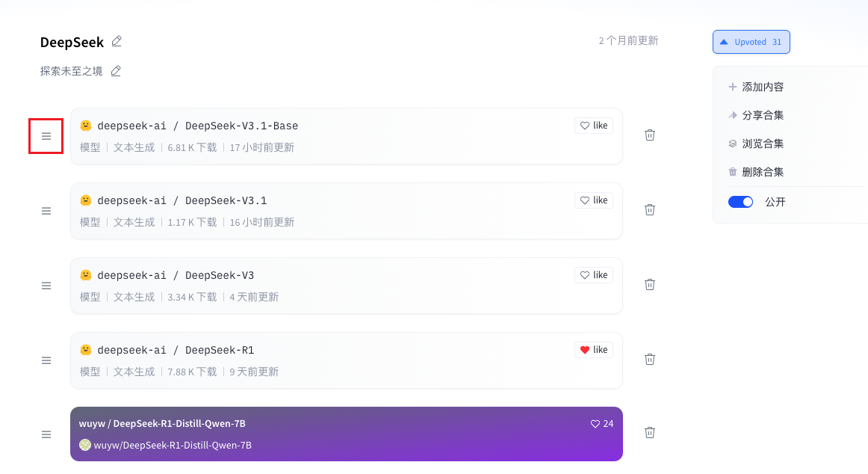This screenshot has width=868, height=474.
Task: Click drag handle for DeepSeek-V3.1-Base row
Action: pyautogui.click(x=46, y=136)
